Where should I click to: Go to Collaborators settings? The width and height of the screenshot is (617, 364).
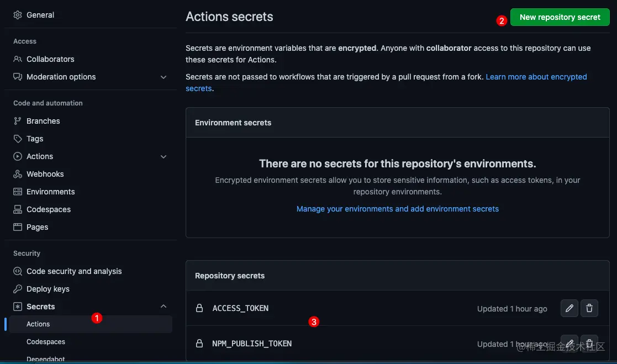pyautogui.click(x=50, y=59)
